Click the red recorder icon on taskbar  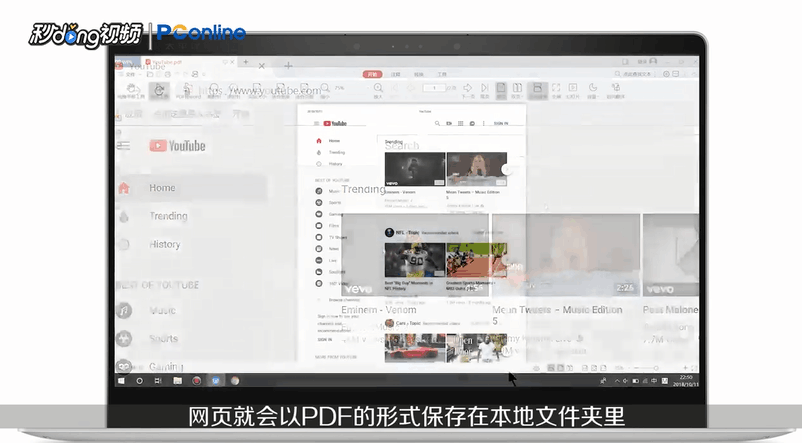[x=196, y=381]
